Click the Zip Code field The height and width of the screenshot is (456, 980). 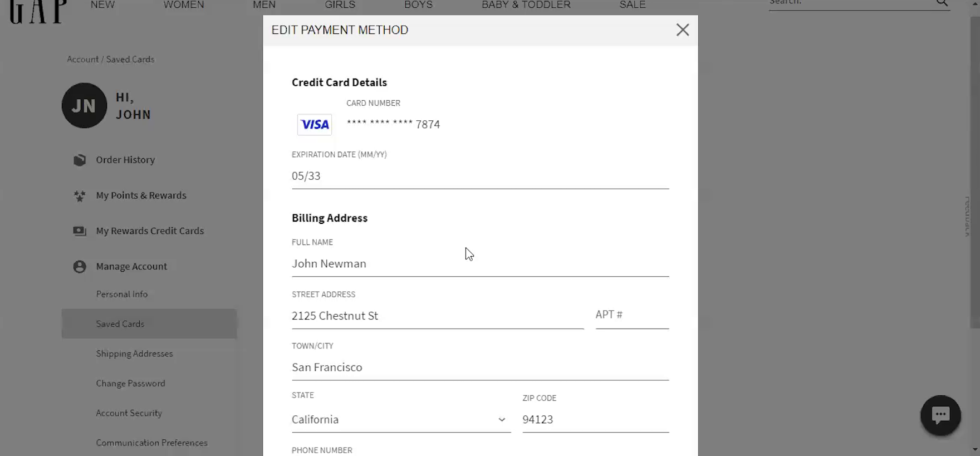595,420
